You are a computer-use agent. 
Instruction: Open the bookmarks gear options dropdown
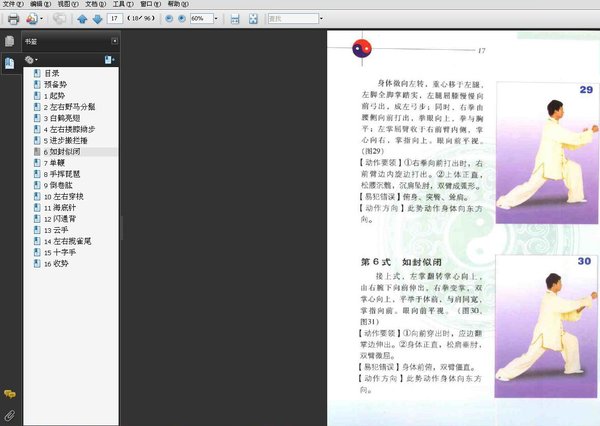tap(31, 60)
